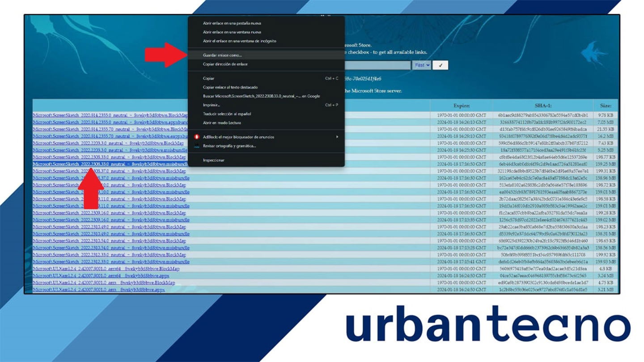This screenshot has width=644, height=362.
Task: Open ScreenSketch 2022.2312.33.0 BlockMap link
Action: pyautogui.click(x=109, y=255)
